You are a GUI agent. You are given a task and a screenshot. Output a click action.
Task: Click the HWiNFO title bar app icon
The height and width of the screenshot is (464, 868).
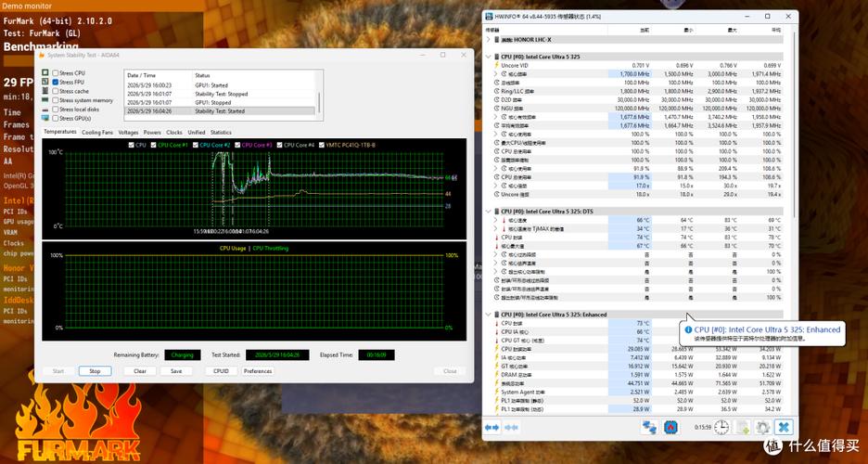pyautogui.click(x=489, y=16)
